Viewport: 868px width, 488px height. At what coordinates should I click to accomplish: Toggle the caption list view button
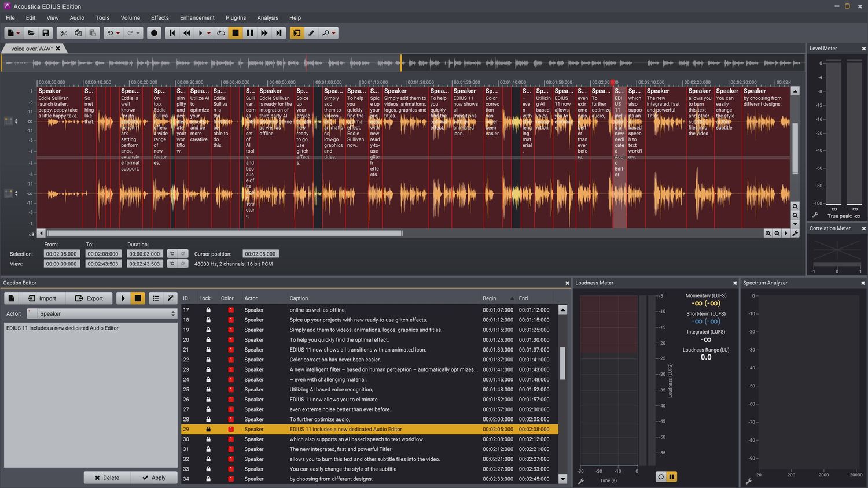(x=156, y=298)
